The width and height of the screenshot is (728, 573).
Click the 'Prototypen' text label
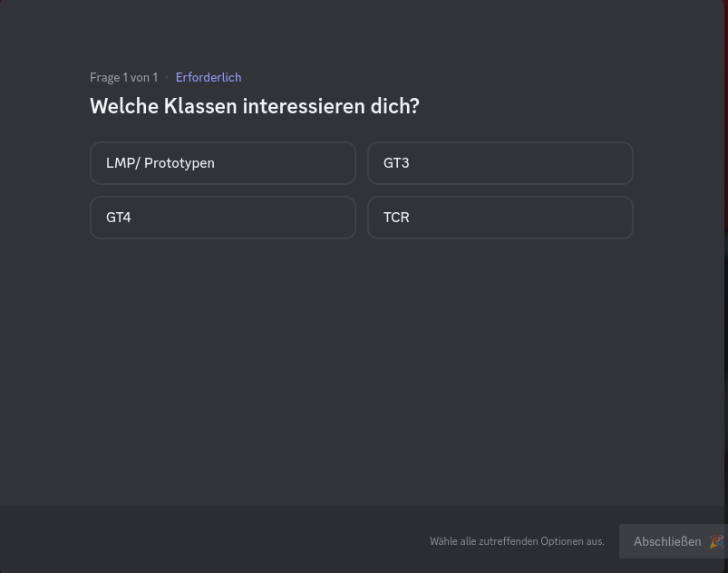click(180, 163)
